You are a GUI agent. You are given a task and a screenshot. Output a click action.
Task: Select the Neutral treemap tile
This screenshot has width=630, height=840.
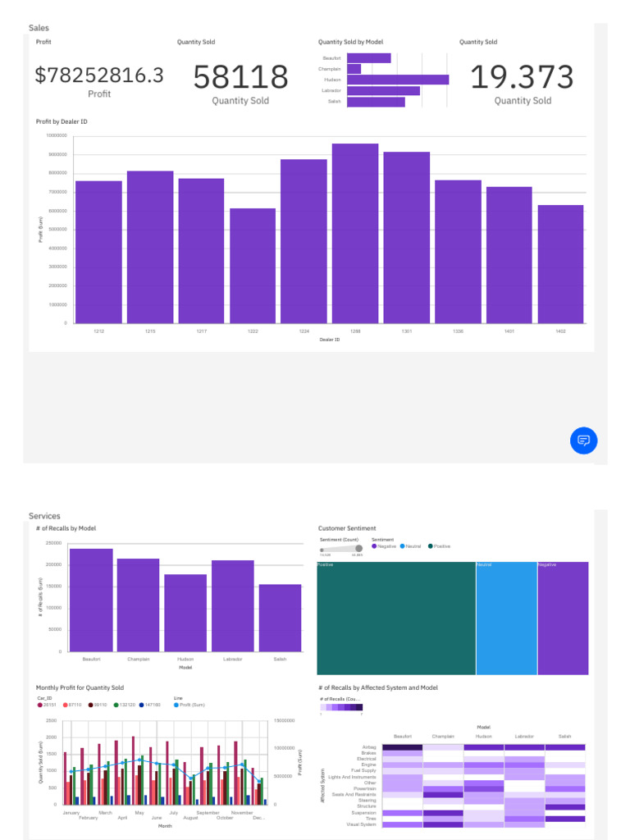click(506, 619)
